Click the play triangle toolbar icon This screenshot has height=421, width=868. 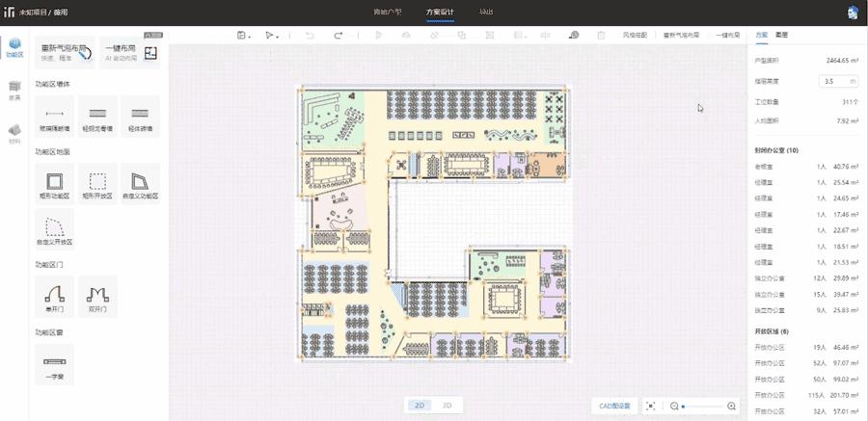click(x=379, y=35)
